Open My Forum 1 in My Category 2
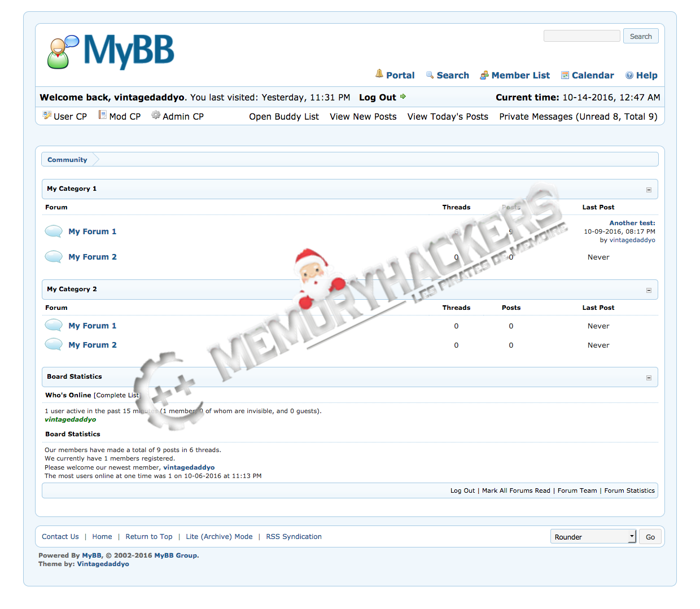This screenshot has height=609, width=700. (x=93, y=326)
